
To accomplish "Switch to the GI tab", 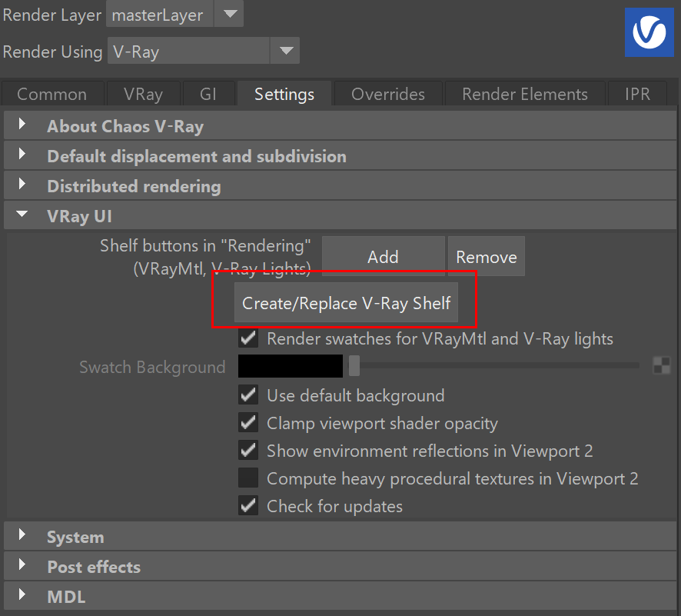I will point(208,94).
